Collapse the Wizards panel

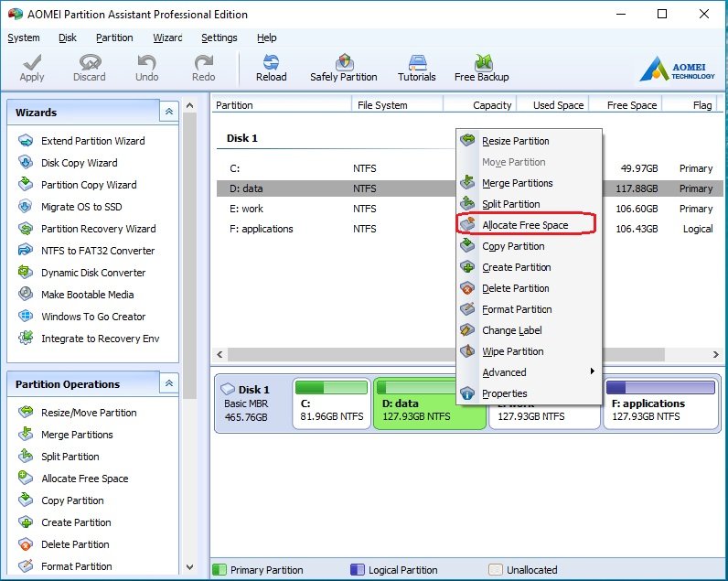click(x=169, y=112)
